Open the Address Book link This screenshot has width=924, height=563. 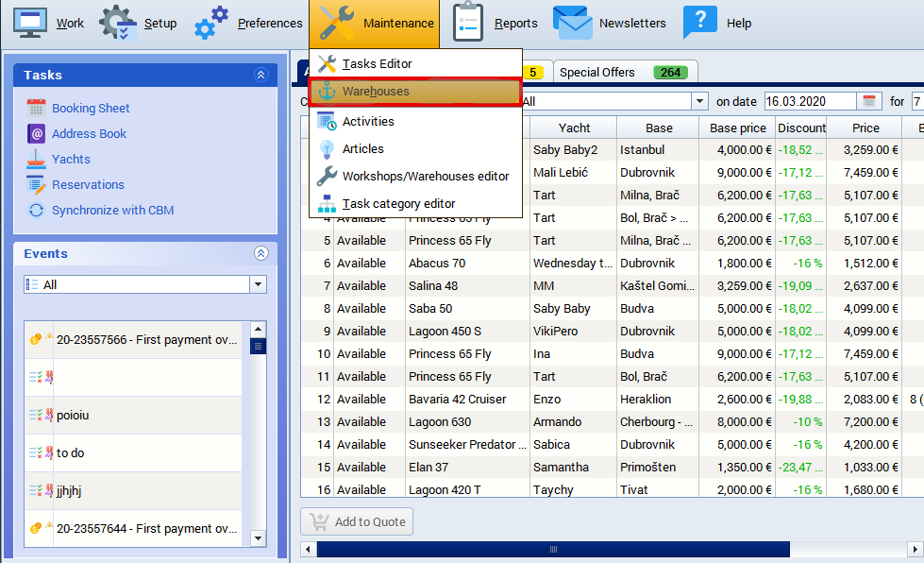click(89, 134)
